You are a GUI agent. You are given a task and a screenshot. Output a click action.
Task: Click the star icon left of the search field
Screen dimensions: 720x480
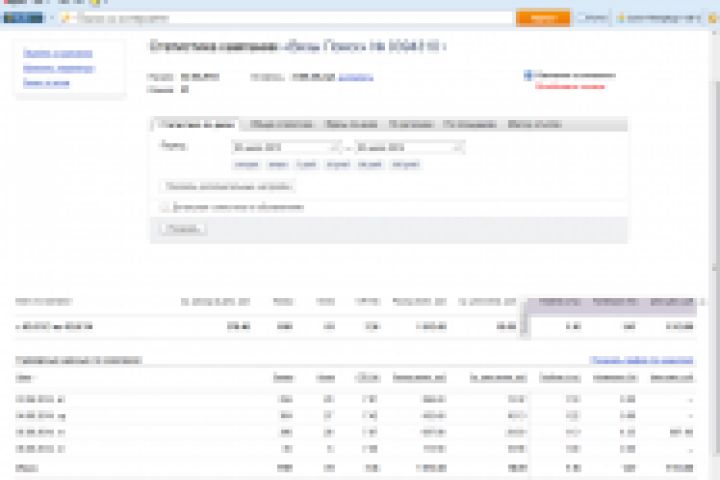pyautogui.click(x=66, y=18)
